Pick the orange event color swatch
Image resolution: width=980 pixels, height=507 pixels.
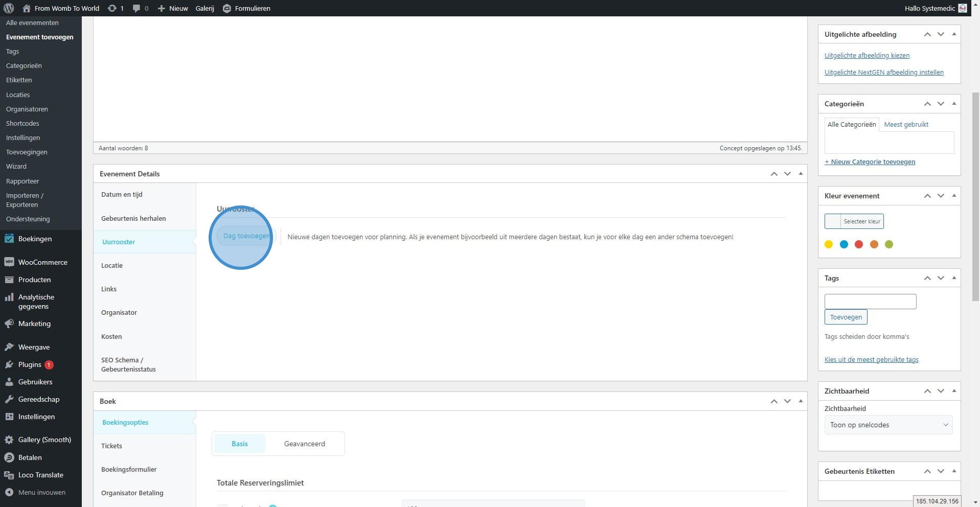(x=874, y=244)
